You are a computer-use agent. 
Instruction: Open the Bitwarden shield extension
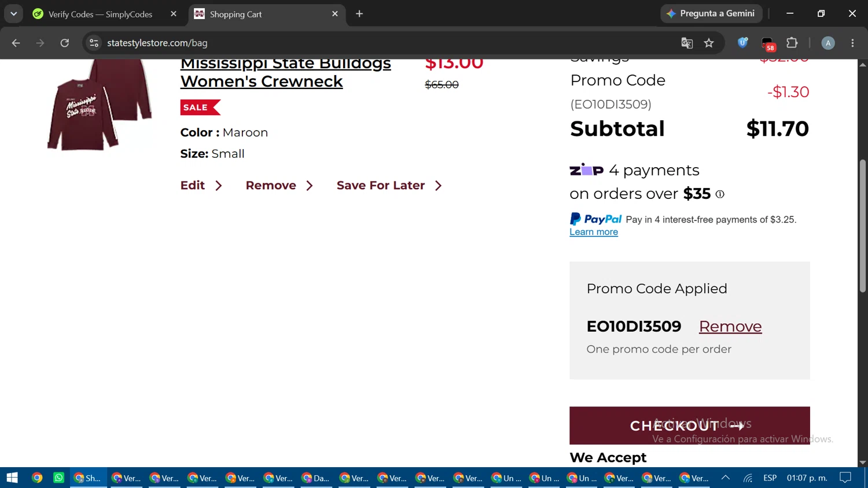pos(743,42)
